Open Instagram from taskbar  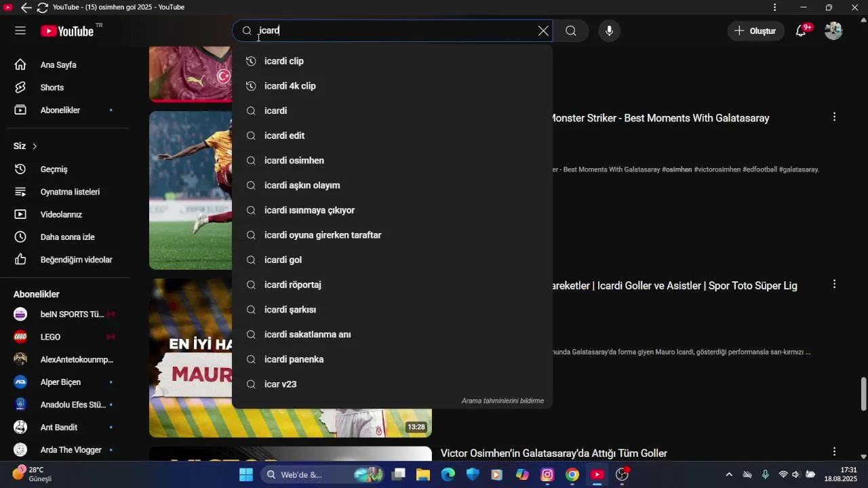coord(547,474)
